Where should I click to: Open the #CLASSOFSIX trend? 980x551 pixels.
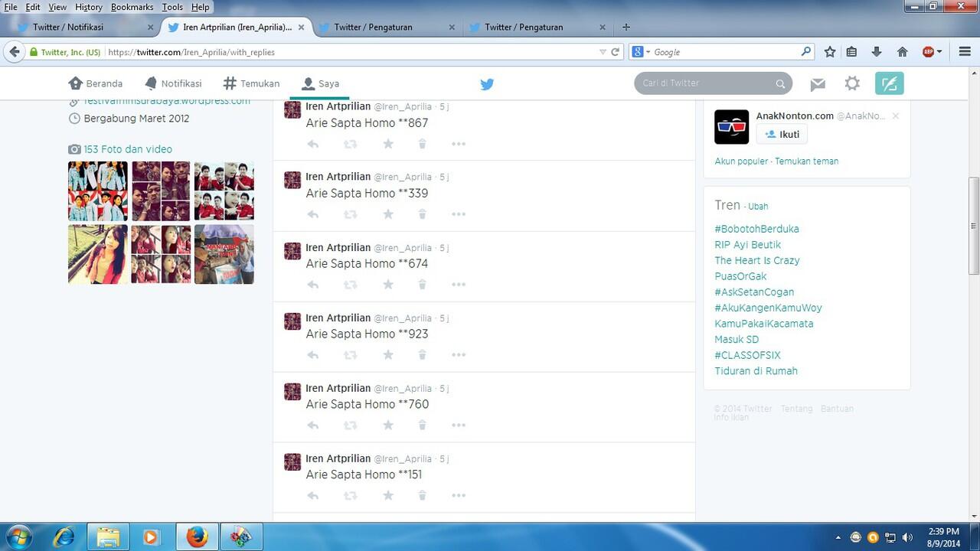coord(747,355)
